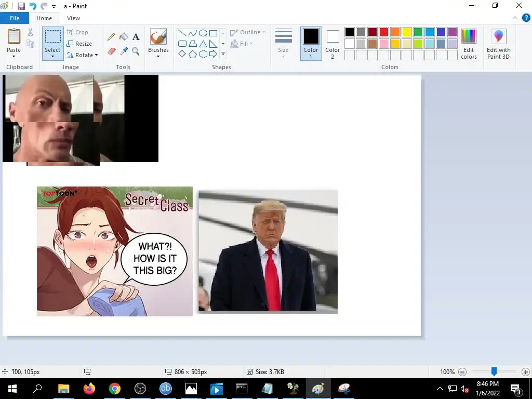Pick the purple color swatch
The width and height of the screenshot is (532, 399).
tap(453, 32)
